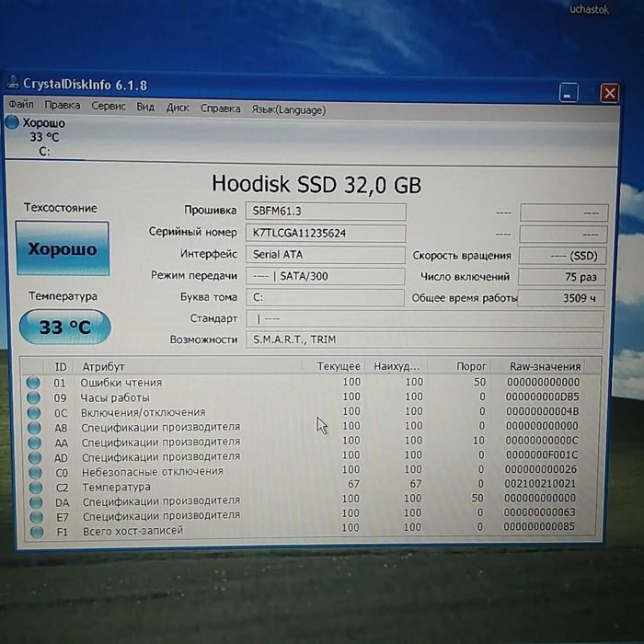Image resolution: width=644 pixels, height=644 pixels.
Task: Click the Общее время работы value 3509 ч
Action: (561, 298)
